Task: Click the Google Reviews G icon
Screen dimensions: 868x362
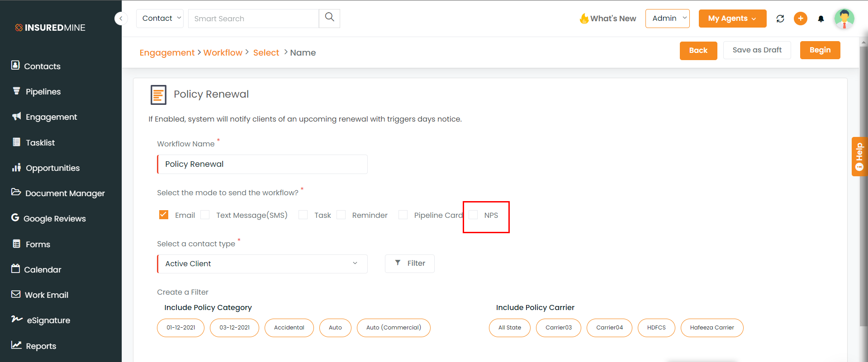Action: pyautogui.click(x=15, y=218)
